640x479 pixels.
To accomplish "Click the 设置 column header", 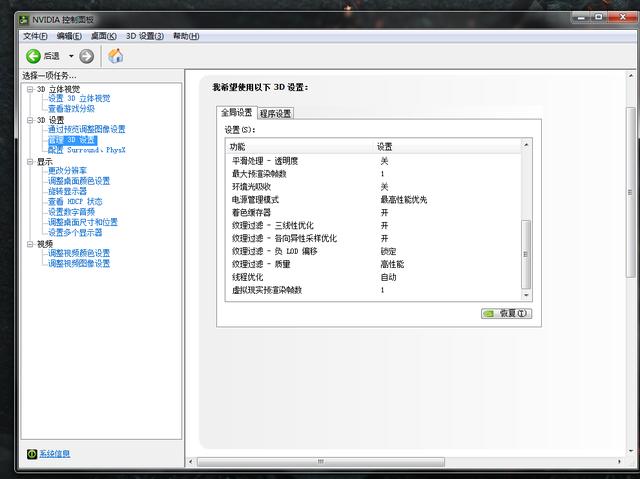I will [448, 146].
